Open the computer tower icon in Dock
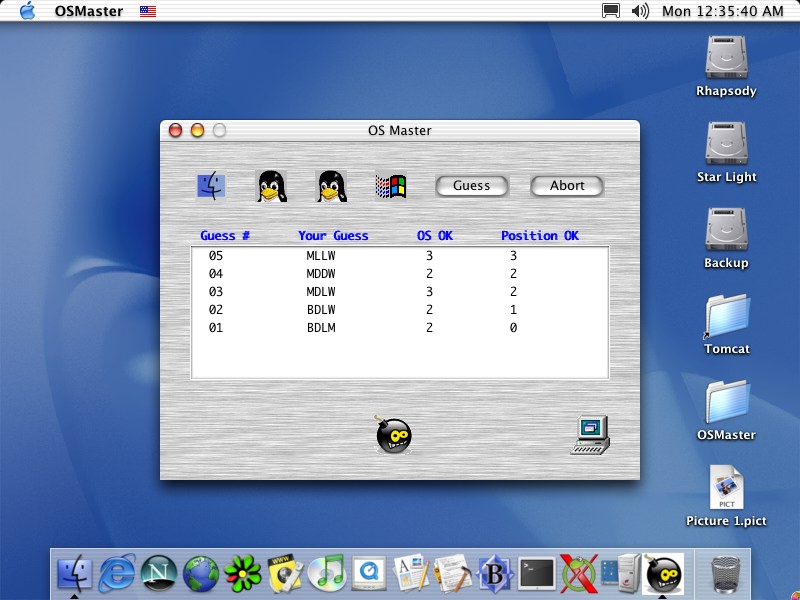This screenshot has width=800, height=600. [620, 573]
